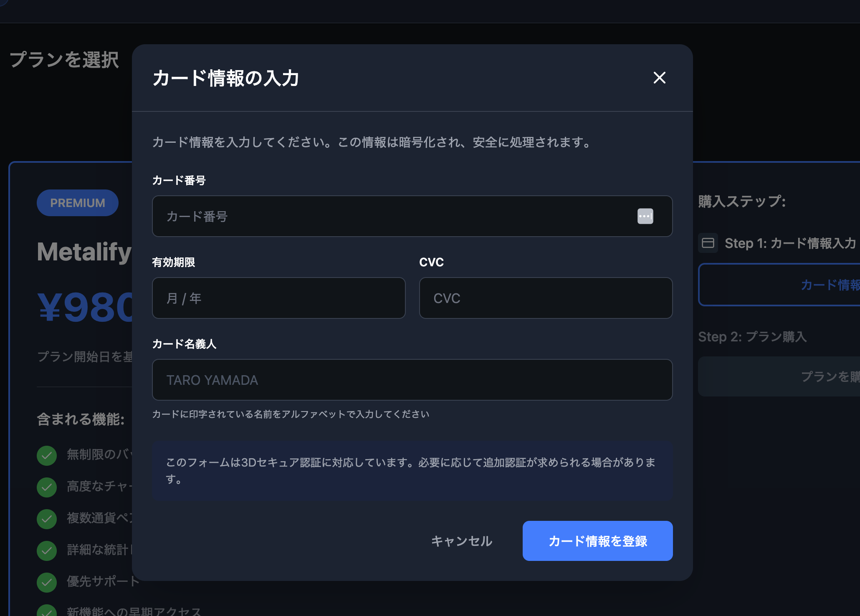Click the 3Dセキュア notice banner

coord(412,471)
